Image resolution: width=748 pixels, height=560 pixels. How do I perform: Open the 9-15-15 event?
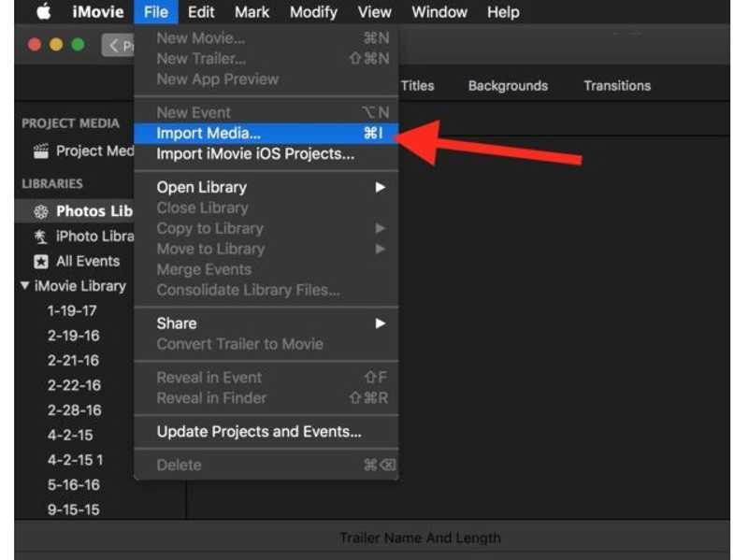(74, 510)
